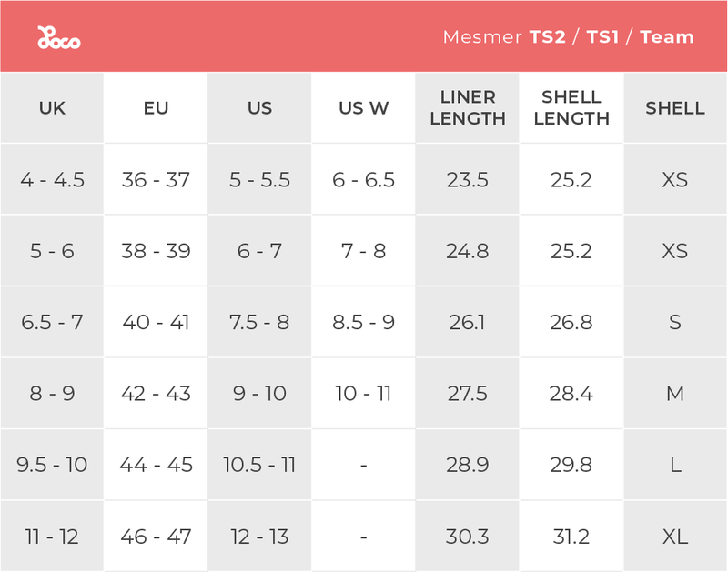Click the US 7.5 - 8 cell
Screen dimensions: 728x572
tap(259, 322)
